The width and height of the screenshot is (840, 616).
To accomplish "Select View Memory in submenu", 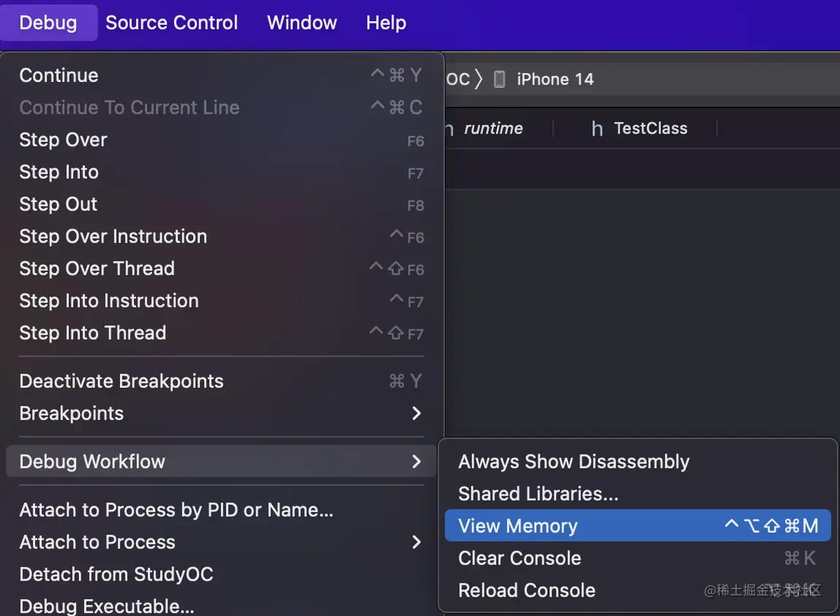I will [x=518, y=526].
